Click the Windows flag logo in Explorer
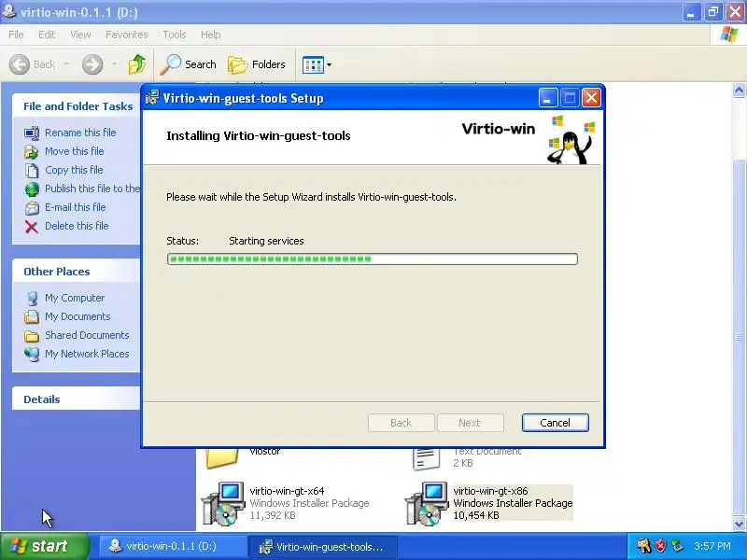 click(x=729, y=35)
